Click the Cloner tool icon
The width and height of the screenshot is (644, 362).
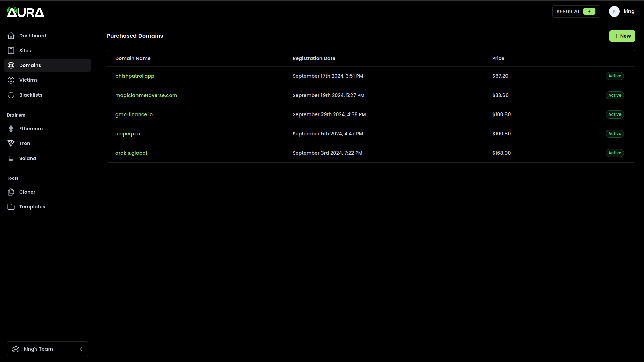(11, 192)
